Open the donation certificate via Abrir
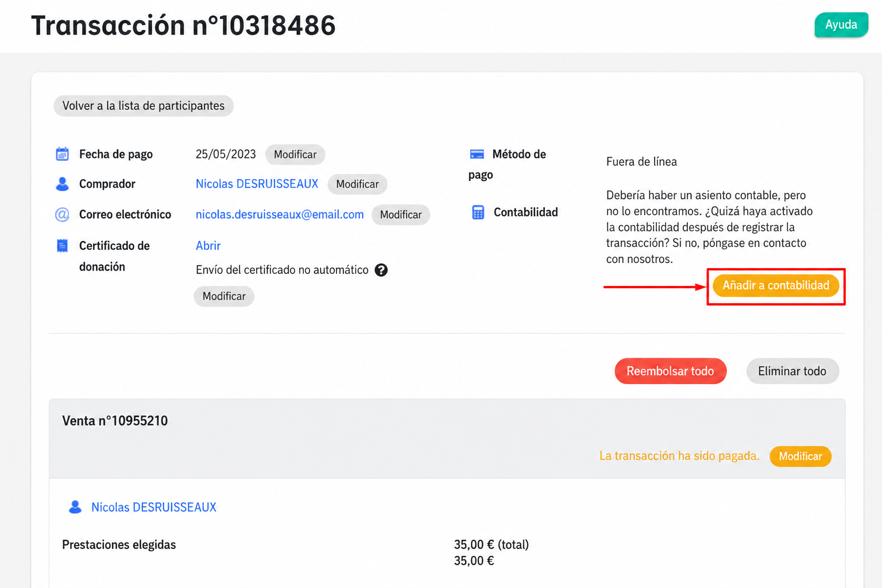 coord(208,246)
